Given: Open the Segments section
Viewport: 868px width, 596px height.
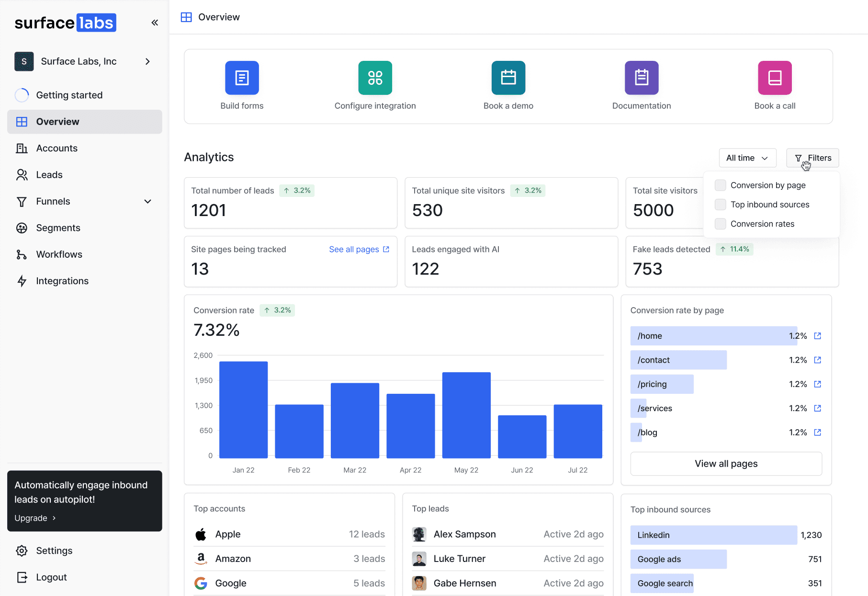Looking at the screenshot, I should pos(85,228).
